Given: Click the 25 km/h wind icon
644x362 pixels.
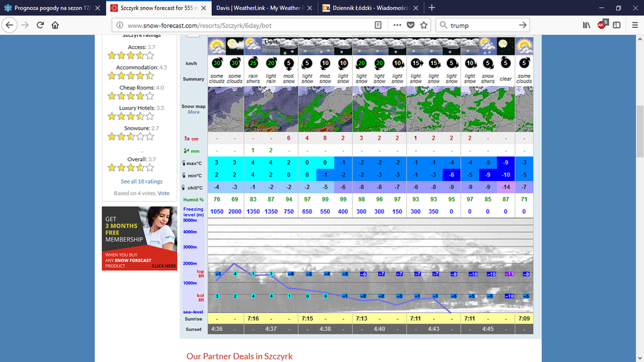Looking at the screenshot, I should point(253,62).
